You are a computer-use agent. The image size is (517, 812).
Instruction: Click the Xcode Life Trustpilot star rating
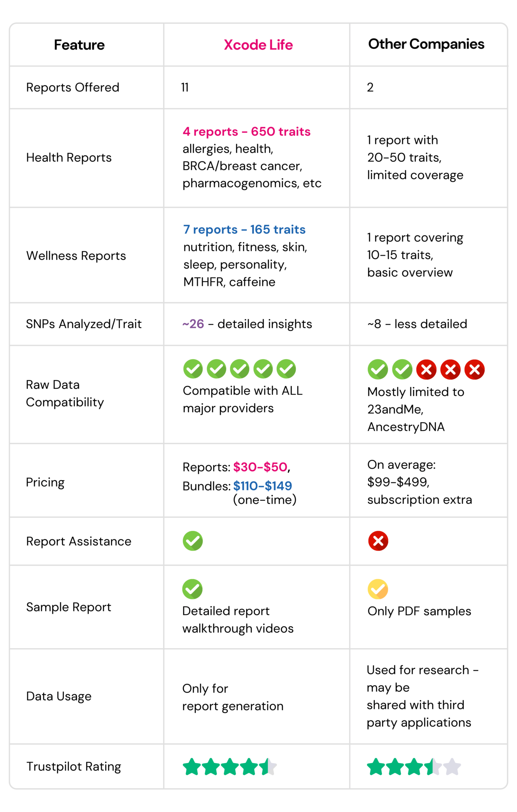[x=230, y=766]
